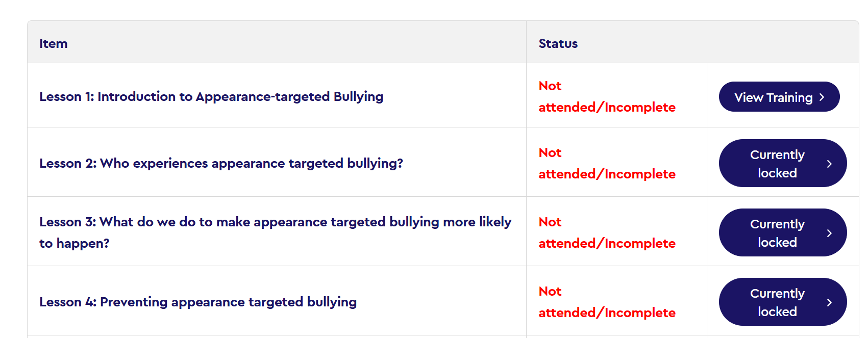The width and height of the screenshot is (868, 338).
Task: Select the Item column header
Action: (x=54, y=44)
